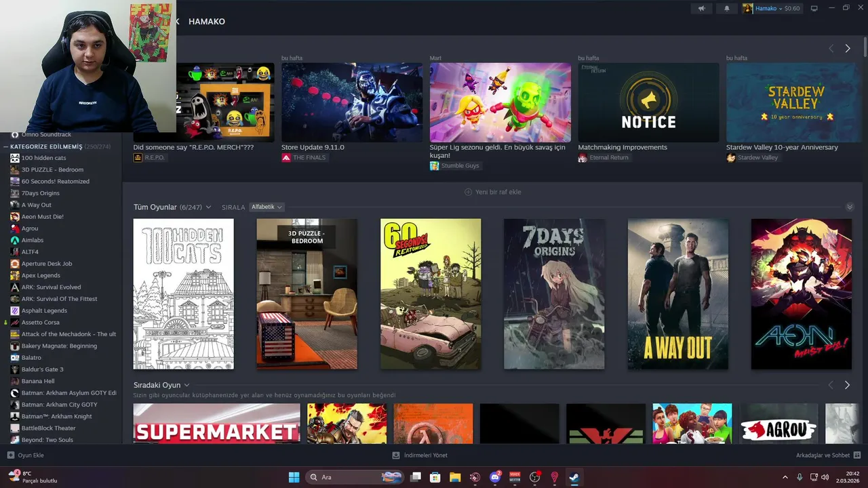This screenshot has width=868, height=488.
Task: Open the Stumble Guys Süper Lig news card
Action: pyautogui.click(x=500, y=102)
